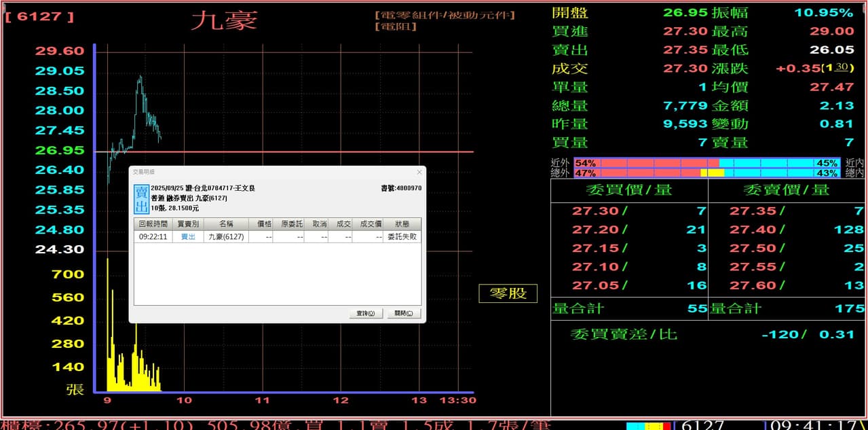Click the 名稱 column header
This screenshot has height=430, width=868.
click(226, 223)
